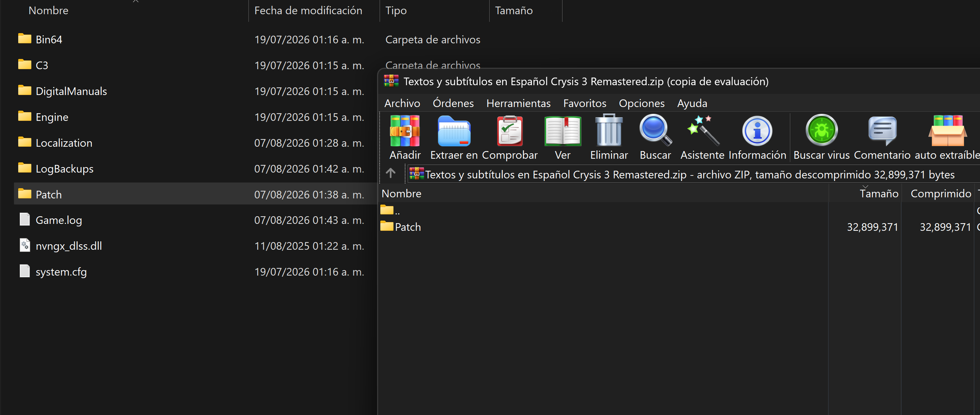Click the Game.log file name

59,220
